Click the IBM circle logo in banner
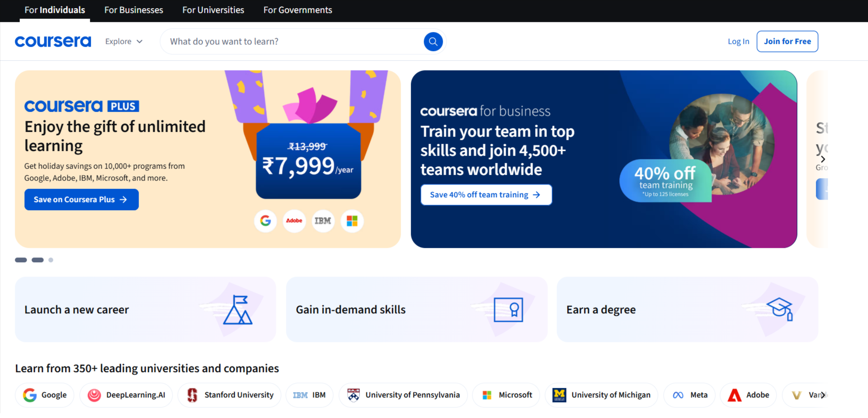Screen dimensions: 868x418 (x=323, y=221)
